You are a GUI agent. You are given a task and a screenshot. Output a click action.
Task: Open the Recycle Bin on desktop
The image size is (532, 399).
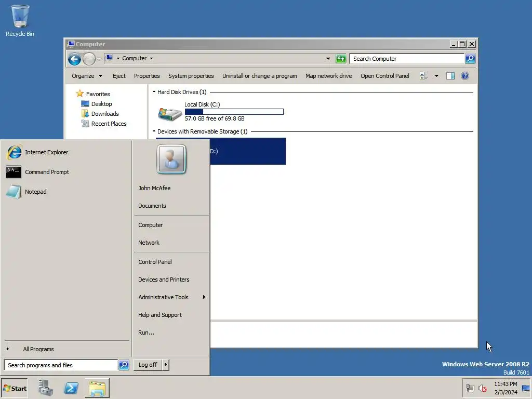pos(20,20)
